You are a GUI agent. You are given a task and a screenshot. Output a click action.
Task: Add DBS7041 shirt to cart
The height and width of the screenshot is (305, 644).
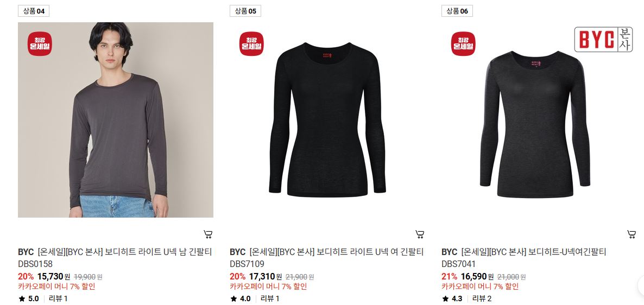click(632, 234)
